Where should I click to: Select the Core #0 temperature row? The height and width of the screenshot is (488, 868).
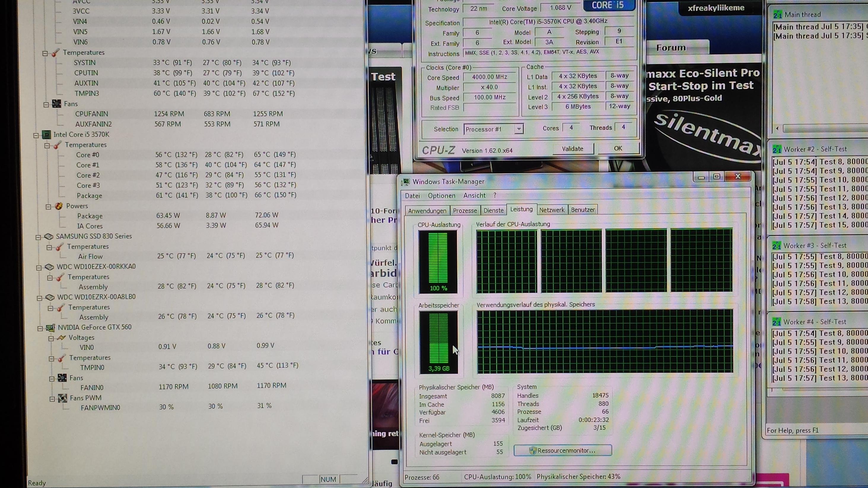[x=88, y=155]
